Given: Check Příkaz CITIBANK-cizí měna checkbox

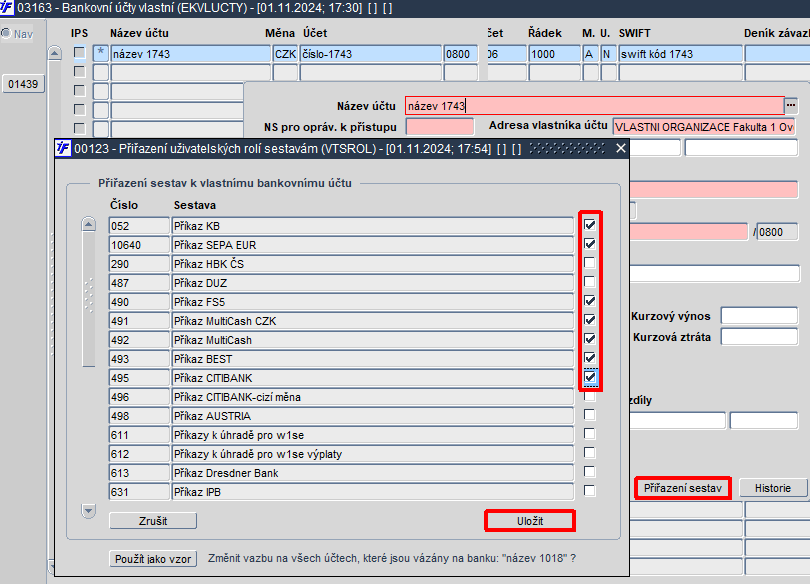Looking at the screenshot, I should tap(589, 396).
